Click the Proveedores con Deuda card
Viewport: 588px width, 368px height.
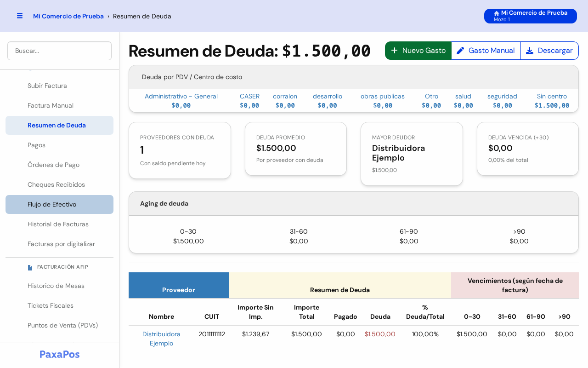tap(180, 150)
